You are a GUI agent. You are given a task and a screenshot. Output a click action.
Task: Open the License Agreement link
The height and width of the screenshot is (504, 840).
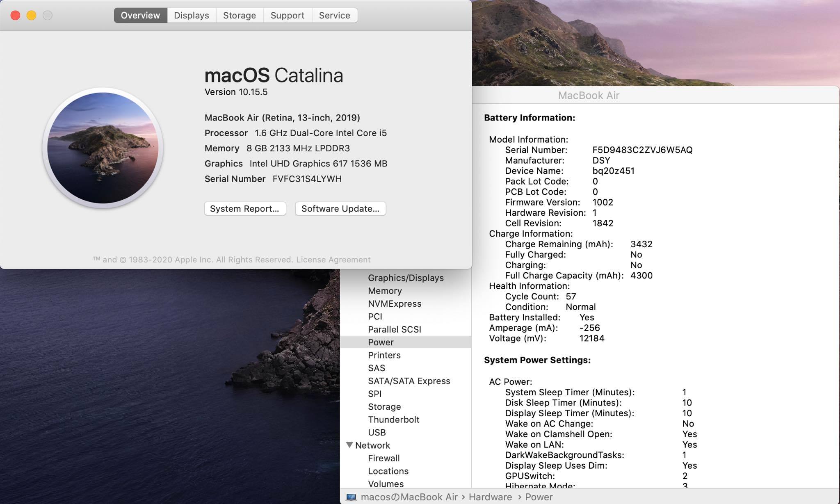[333, 260]
